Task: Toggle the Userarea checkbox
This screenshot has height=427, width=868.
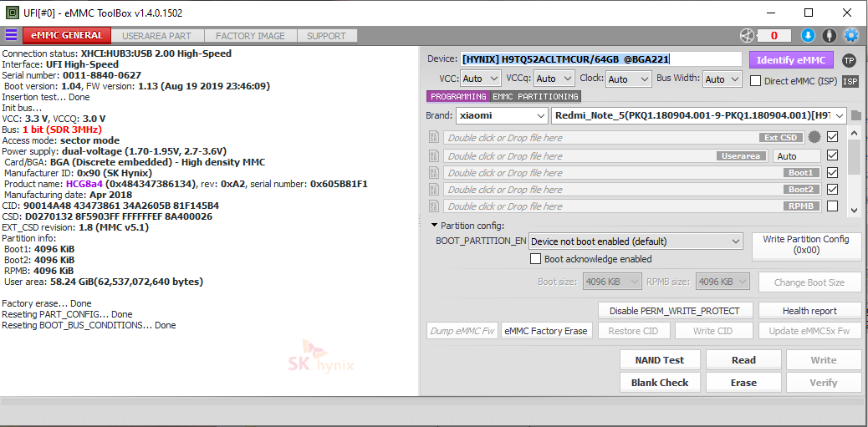Action: click(x=832, y=155)
